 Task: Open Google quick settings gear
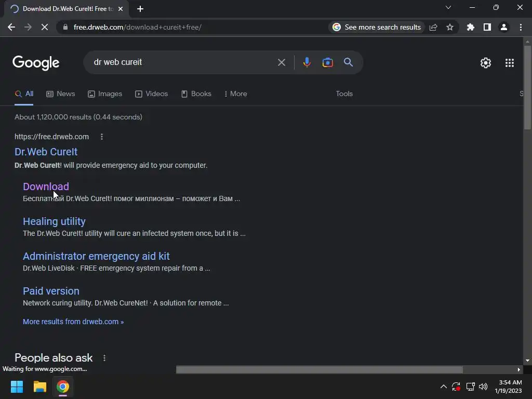pos(486,63)
